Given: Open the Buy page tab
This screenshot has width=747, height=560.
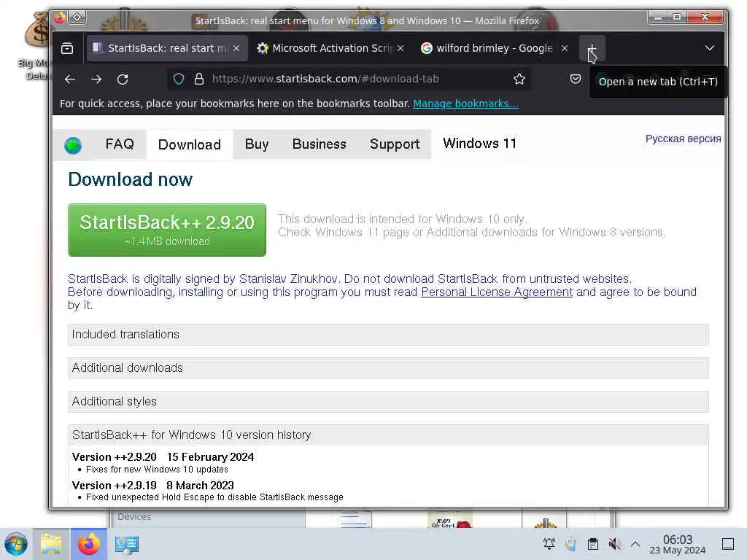Looking at the screenshot, I should pos(257,144).
